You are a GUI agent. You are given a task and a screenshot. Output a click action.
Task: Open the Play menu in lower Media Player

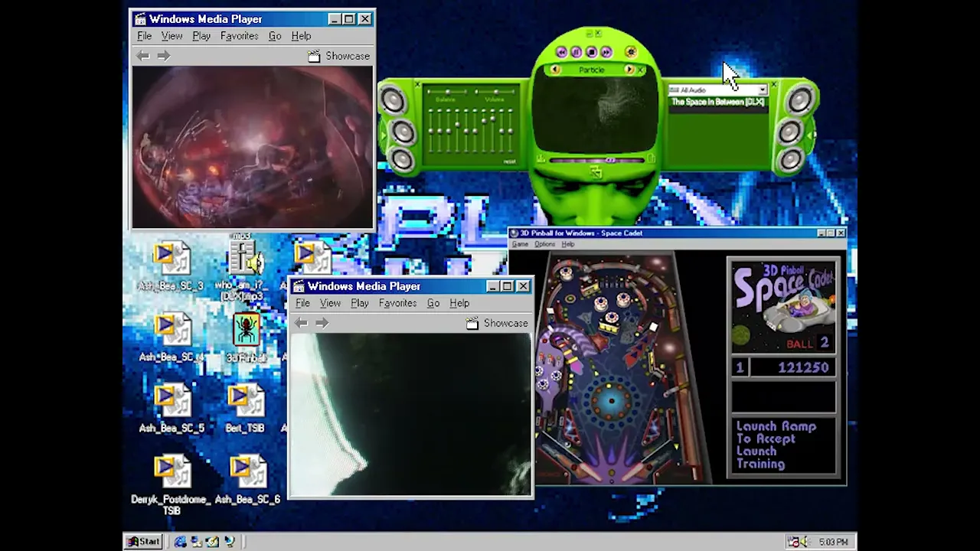359,303
